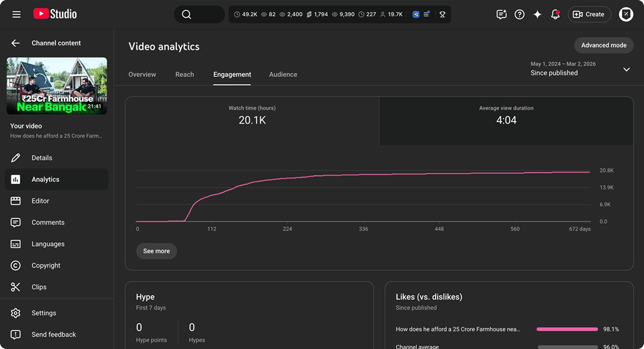Click the 98.1% likes value
The image size is (644, 349).
click(x=611, y=329)
